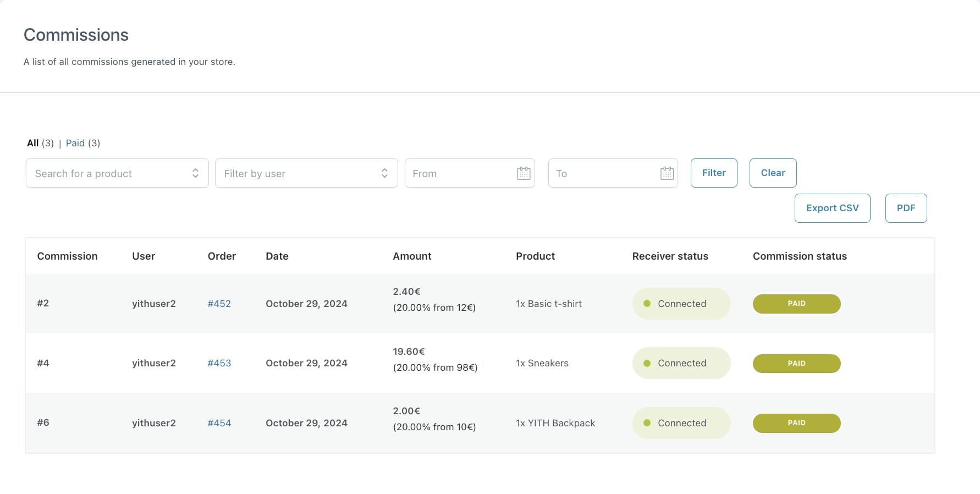Open the Search for a product dropdown

tap(117, 173)
